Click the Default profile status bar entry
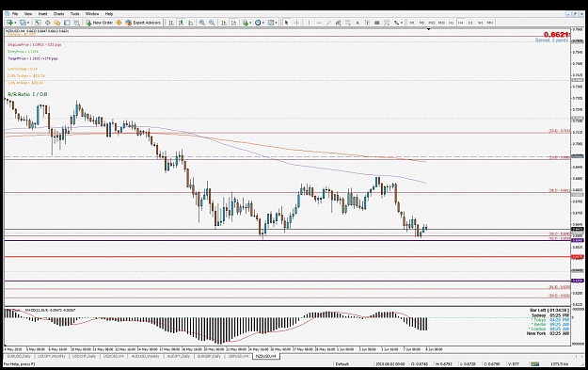588x370 pixels. [342, 363]
